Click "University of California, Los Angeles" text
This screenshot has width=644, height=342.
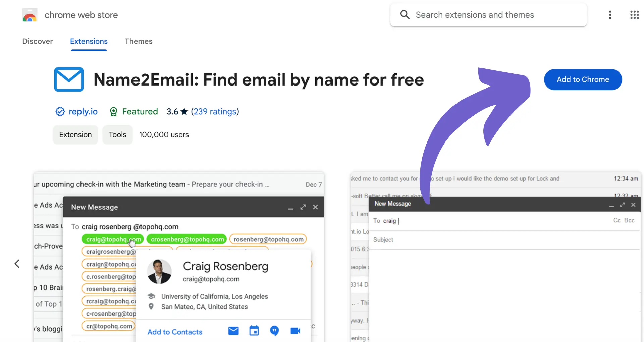pyautogui.click(x=215, y=296)
